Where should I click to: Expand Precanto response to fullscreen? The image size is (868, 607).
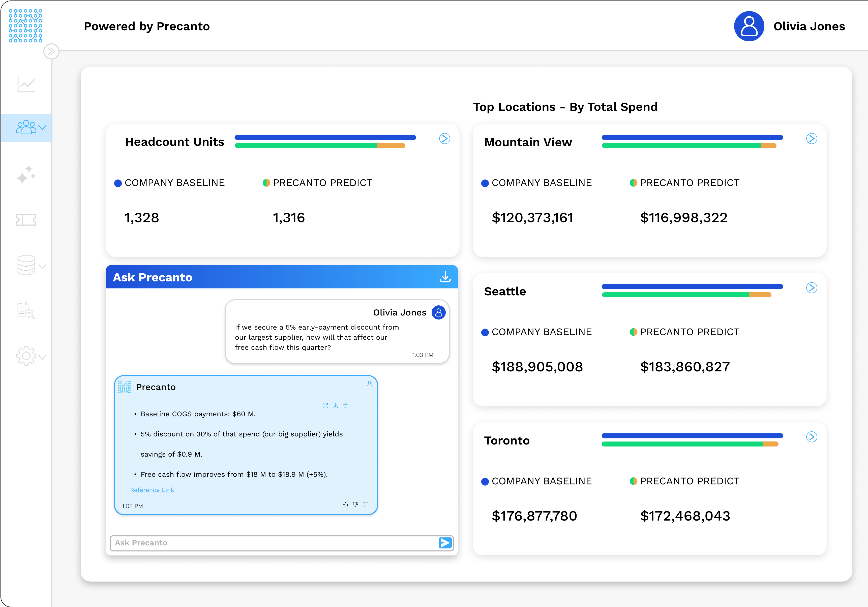click(x=325, y=406)
